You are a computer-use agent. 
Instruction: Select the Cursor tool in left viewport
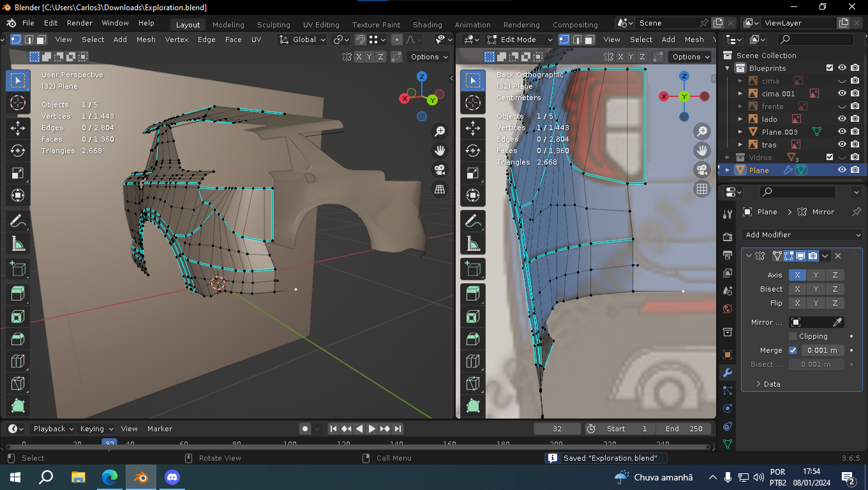pos(18,103)
